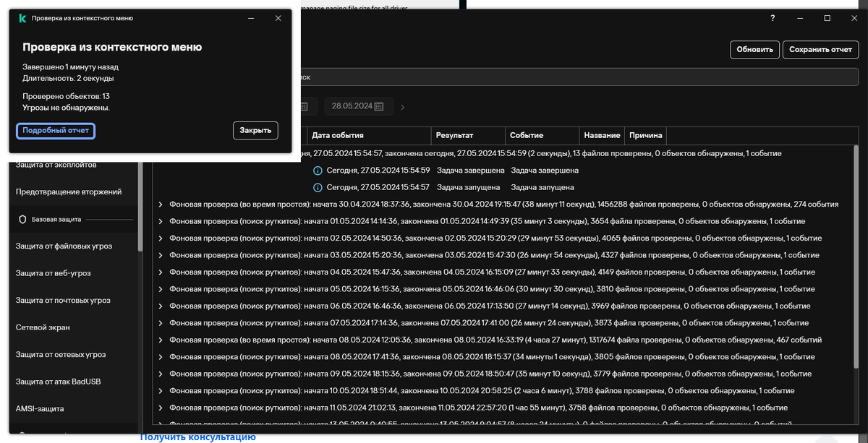Expand rootkit scan started 11.05.2024 21:02:13

(161, 408)
